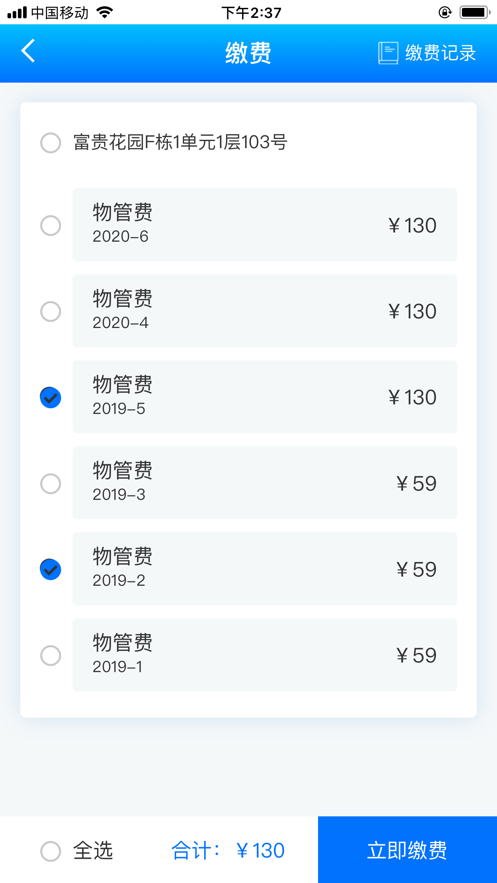Check the 2020-4 fee radio button
The width and height of the screenshot is (497, 883).
tap(51, 311)
